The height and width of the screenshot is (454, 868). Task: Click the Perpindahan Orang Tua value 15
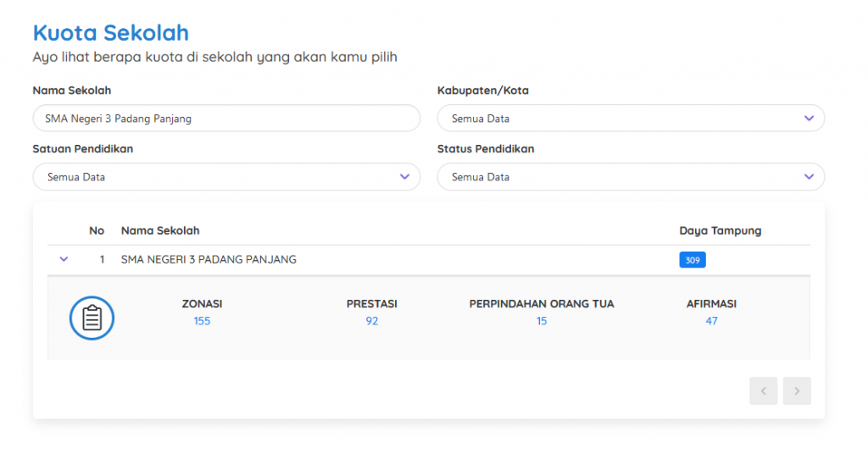click(542, 321)
